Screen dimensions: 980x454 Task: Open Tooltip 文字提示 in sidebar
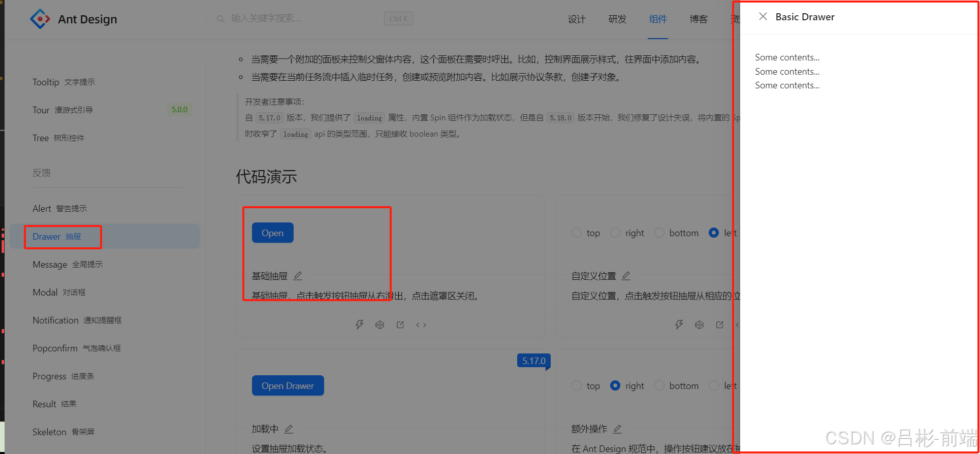pos(105,82)
